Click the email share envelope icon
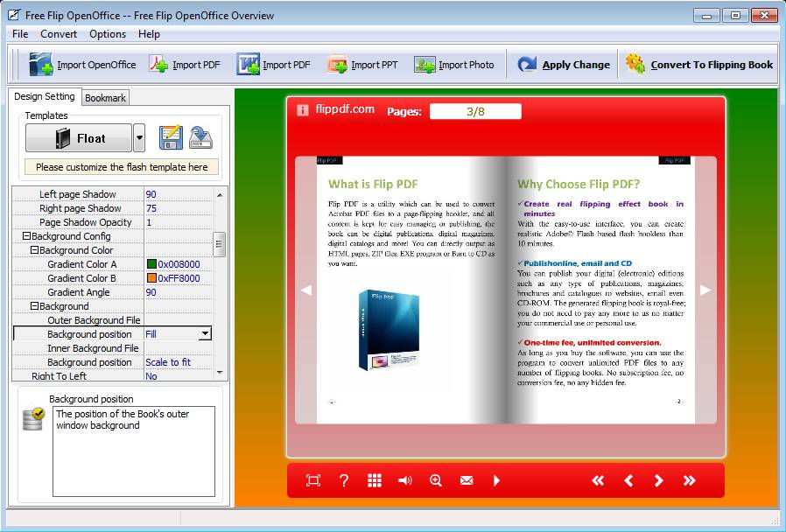 tap(467, 480)
